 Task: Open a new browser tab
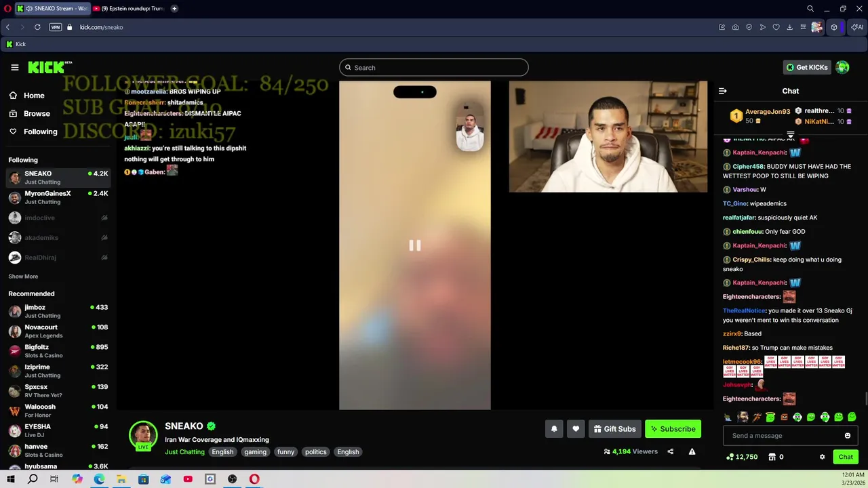(x=174, y=9)
